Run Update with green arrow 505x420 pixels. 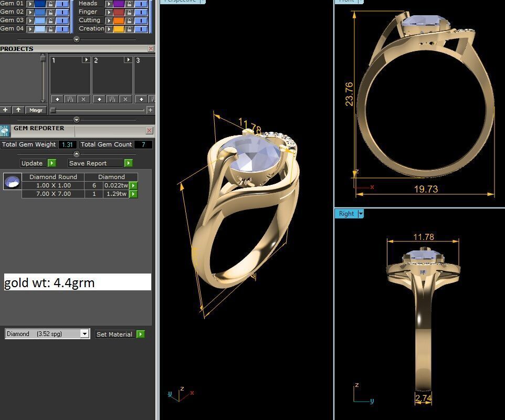point(52,163)
